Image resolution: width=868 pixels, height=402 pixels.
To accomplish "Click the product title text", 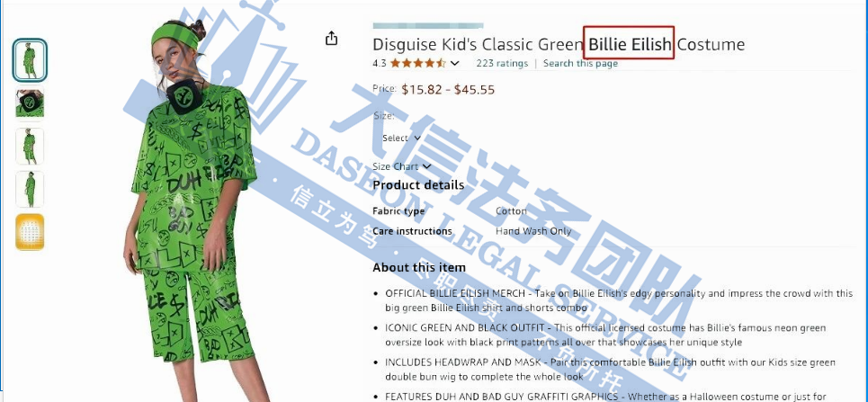I will pyautogui.click(x=559, y=44).
